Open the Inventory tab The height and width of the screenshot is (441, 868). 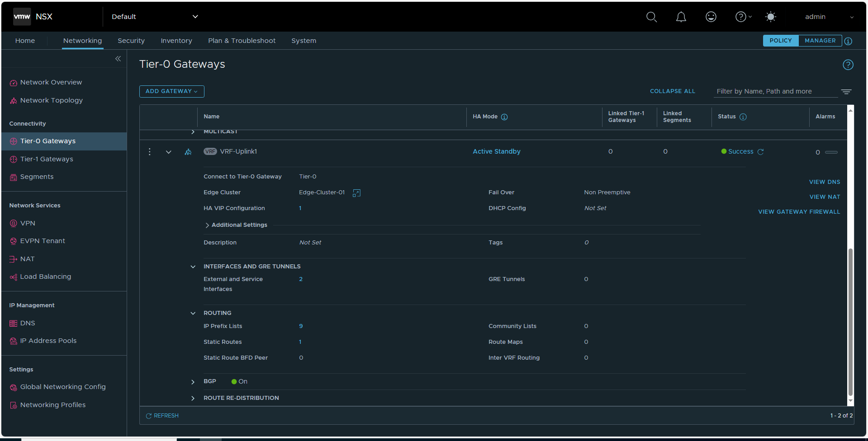[176, 41]
